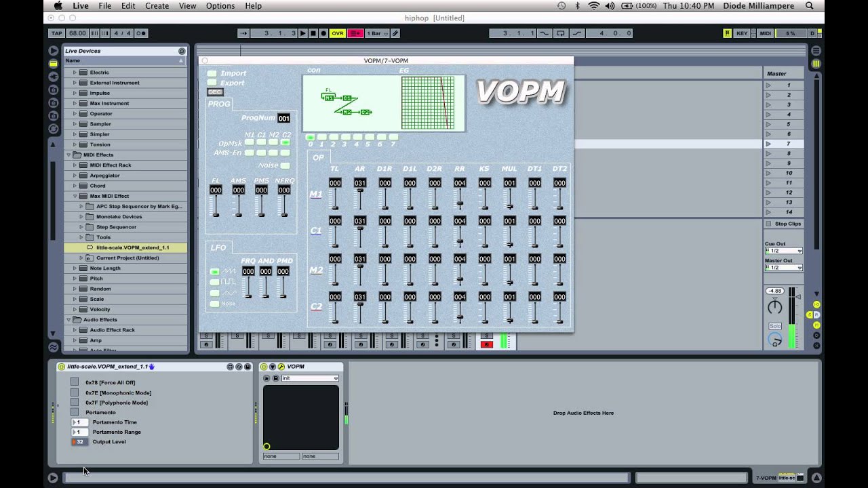Select little-scale.VOPM_extend_1.1 in browser

125,247
